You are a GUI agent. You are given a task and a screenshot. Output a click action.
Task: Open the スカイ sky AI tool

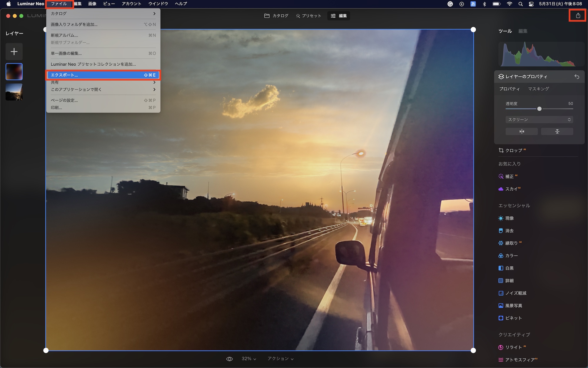[x=511, y=189]
